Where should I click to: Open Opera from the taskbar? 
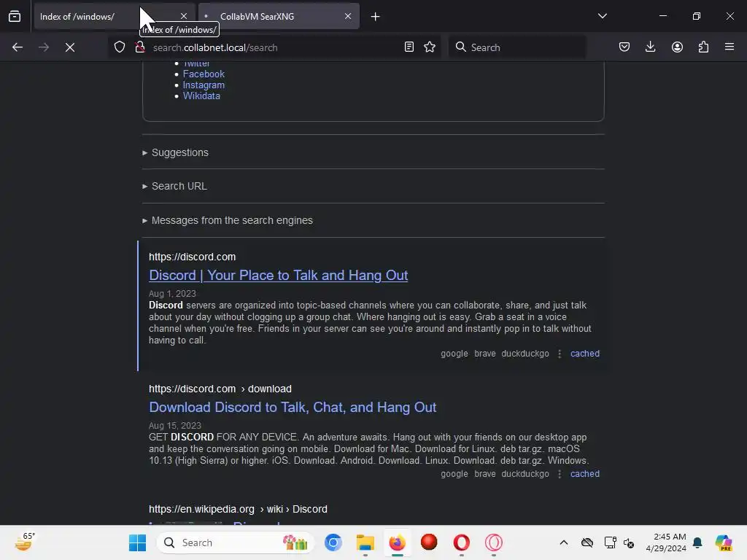click(x=461, y=542)
